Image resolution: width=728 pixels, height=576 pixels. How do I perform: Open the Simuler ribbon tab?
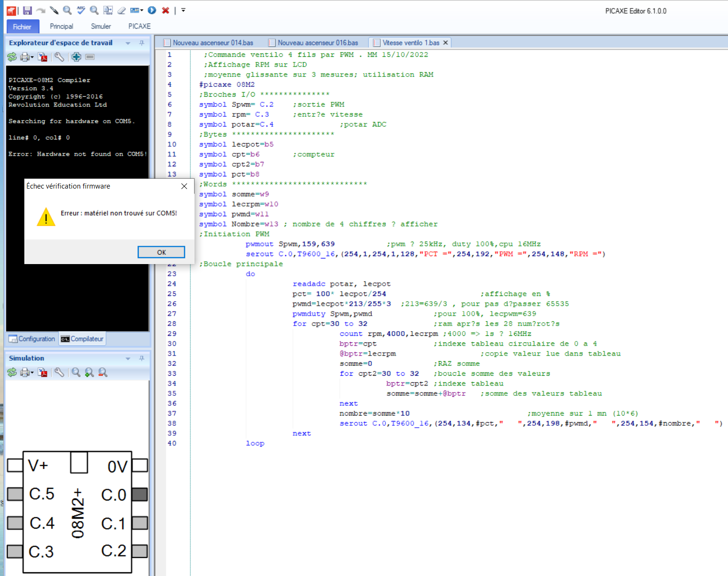pyautogui.click(x=101, y=26)
